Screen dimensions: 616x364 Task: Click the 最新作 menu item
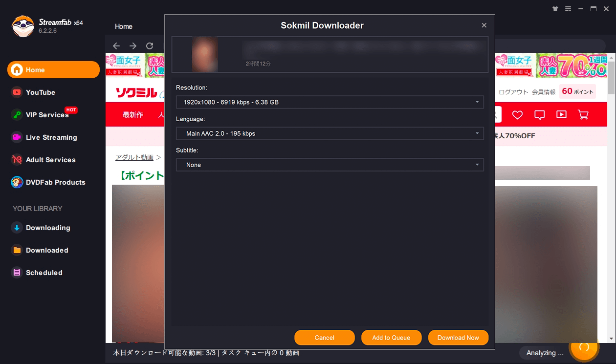(x=133, y=115)
